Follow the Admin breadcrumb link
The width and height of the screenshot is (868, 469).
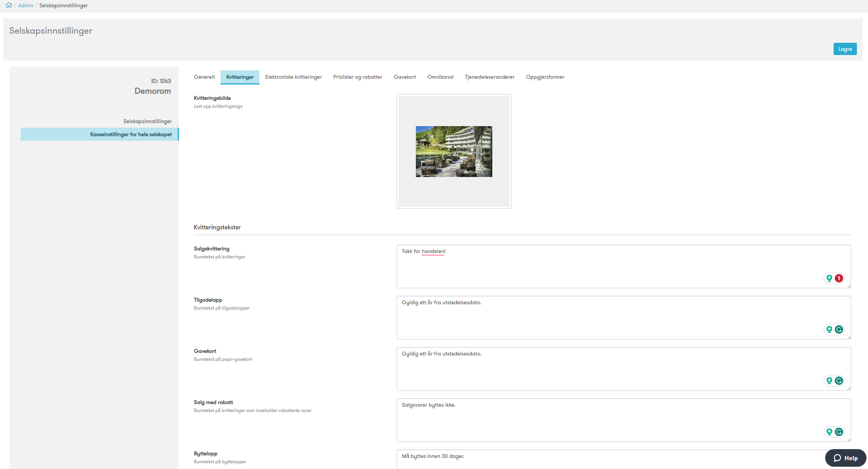coord(26,5)
